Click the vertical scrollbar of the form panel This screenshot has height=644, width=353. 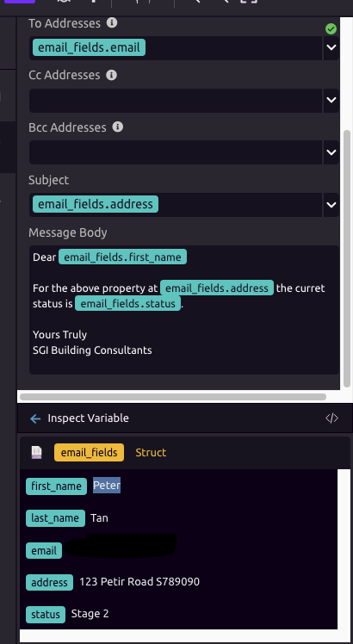pos(347,259)
